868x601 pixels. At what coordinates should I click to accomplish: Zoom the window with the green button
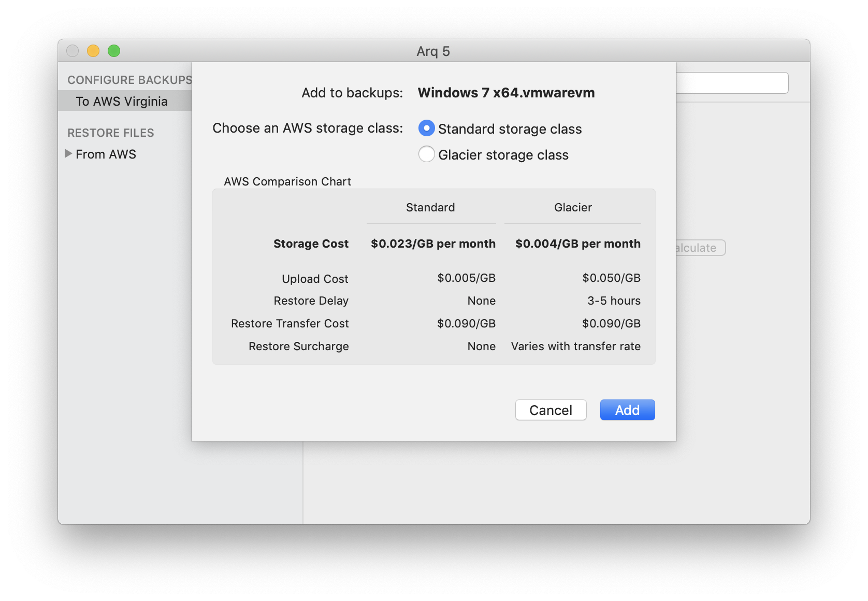114,51
